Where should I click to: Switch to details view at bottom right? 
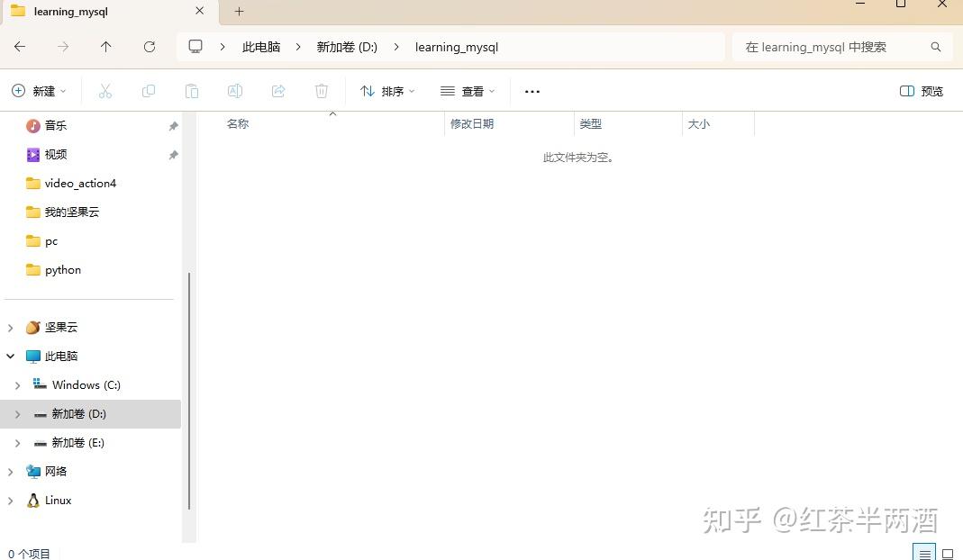pos(924,553)
